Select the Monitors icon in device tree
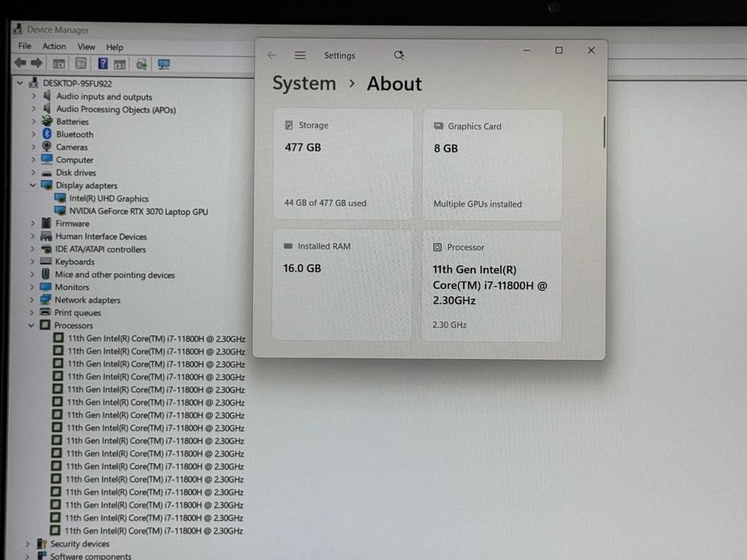This screenshot has height=560, width=747. click(46, 286)
